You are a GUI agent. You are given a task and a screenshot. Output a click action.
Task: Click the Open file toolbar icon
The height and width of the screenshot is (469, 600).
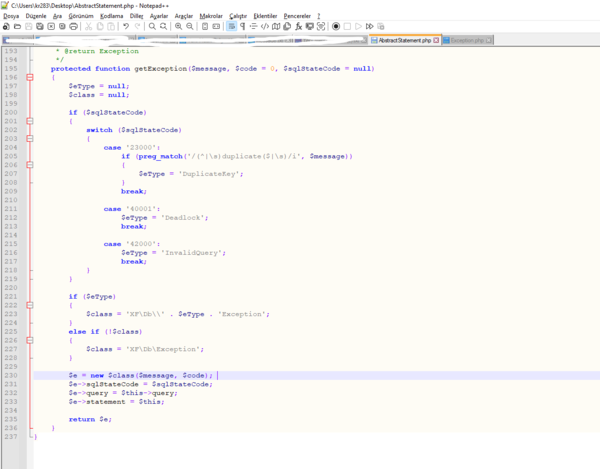[17, 26]
